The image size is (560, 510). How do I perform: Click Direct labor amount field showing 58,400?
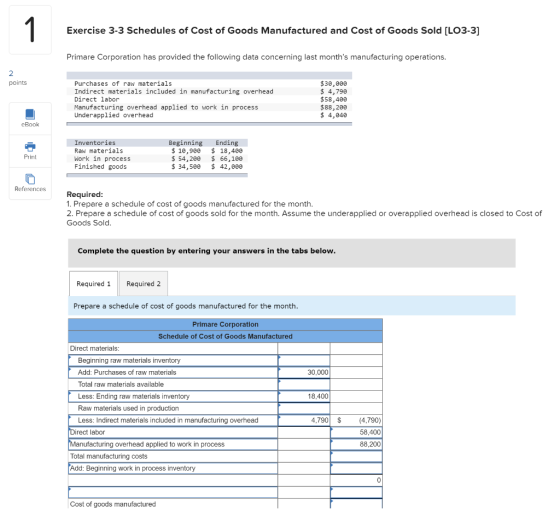pos(356,432)
